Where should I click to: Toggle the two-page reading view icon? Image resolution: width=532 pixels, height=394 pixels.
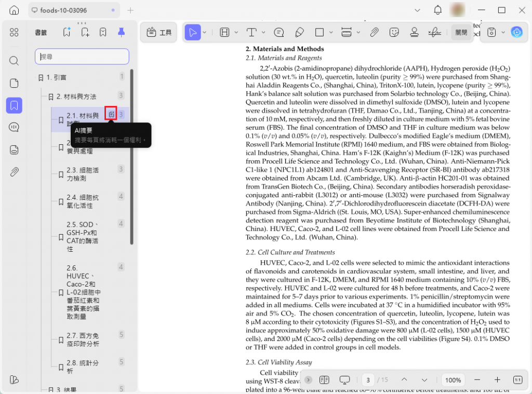point(324,380)
